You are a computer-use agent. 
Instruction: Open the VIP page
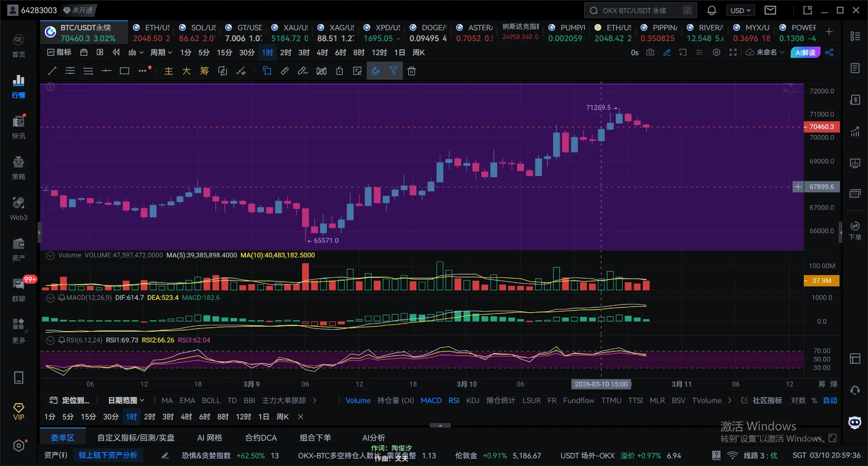click(19, 411)
